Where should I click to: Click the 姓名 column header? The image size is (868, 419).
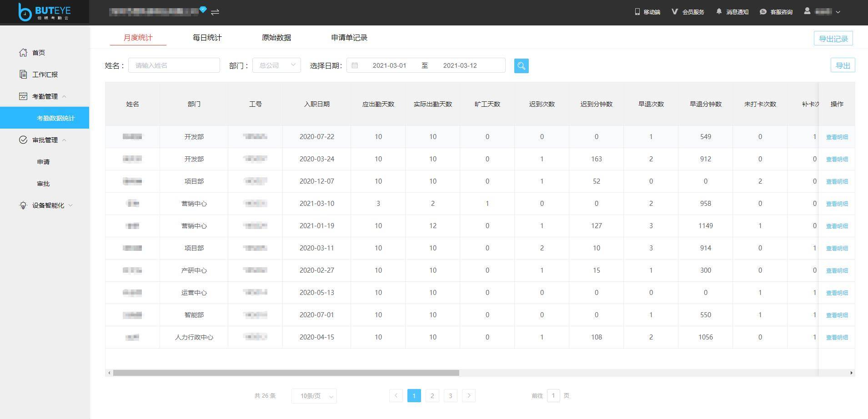coord(132,104)
